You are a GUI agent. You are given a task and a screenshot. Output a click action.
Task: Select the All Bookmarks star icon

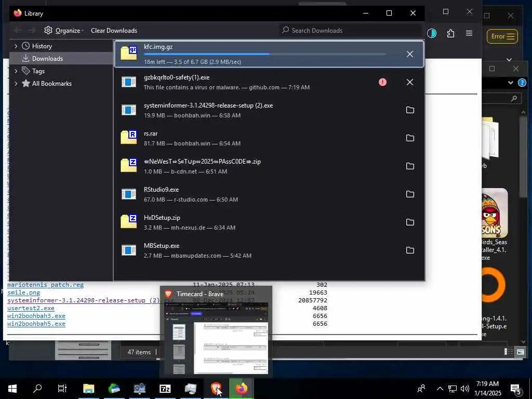26,83
